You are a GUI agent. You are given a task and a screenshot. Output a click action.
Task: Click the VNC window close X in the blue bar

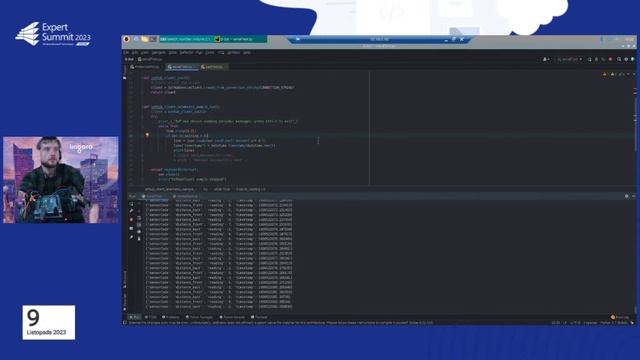(462, 40)
